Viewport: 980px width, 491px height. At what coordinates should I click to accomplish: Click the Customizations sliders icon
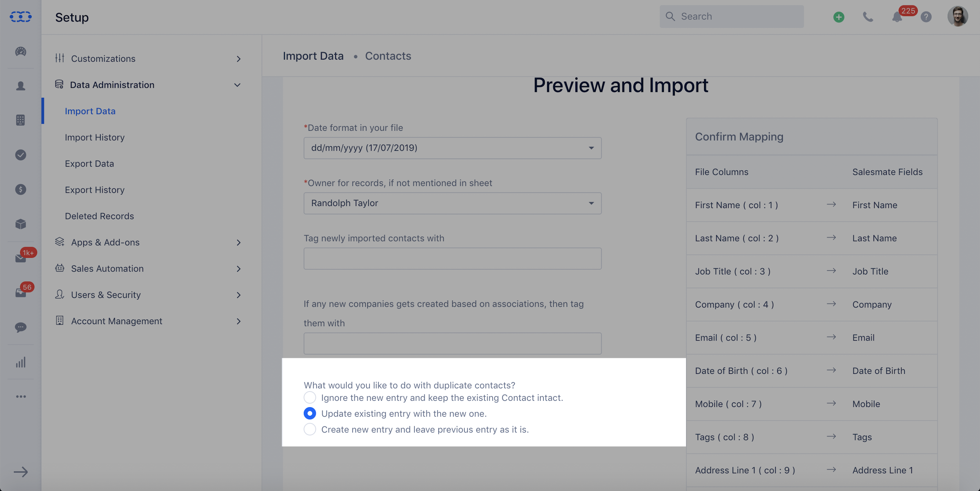60,58
